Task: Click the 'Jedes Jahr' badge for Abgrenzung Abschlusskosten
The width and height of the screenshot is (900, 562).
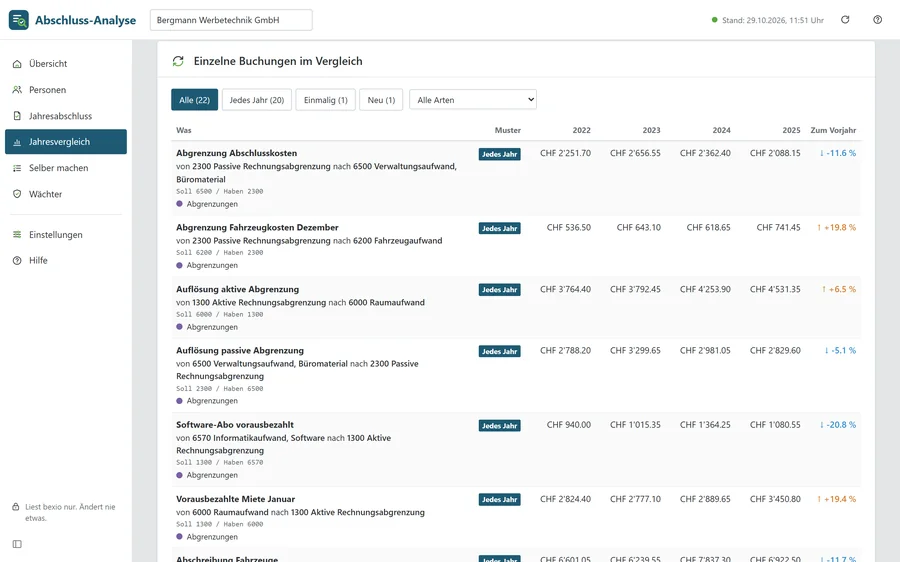Action: tap(499, 154)
